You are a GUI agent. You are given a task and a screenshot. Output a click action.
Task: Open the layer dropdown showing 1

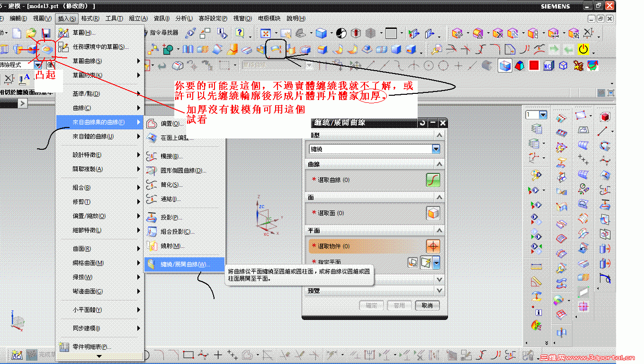click(543, 115)
